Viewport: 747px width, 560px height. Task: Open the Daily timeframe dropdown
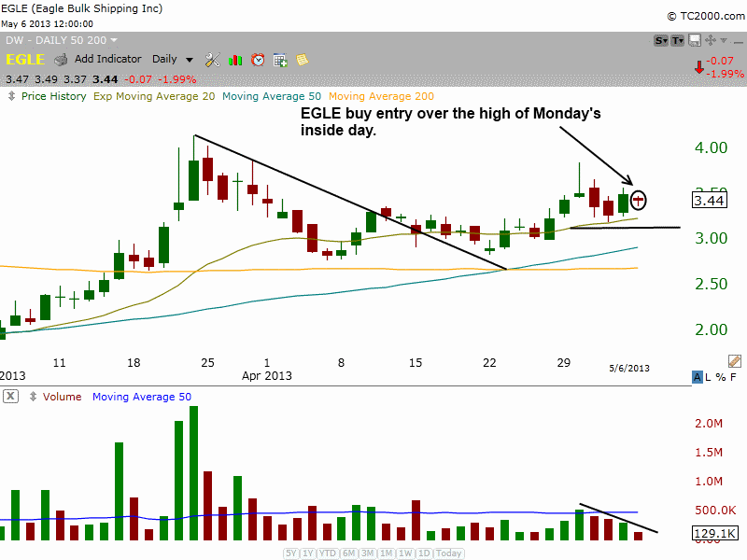tap(173, 59)
